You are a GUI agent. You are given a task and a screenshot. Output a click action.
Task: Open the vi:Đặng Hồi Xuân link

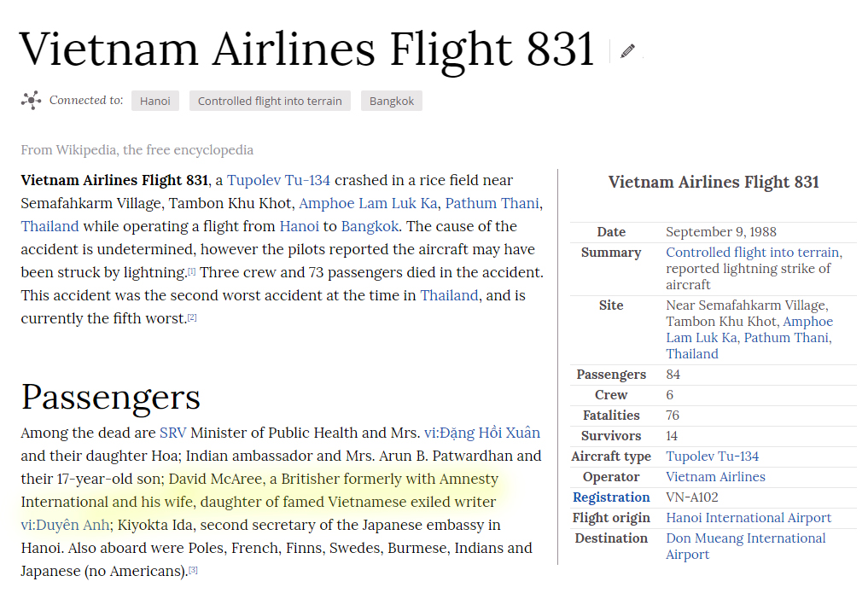(482, 433)
